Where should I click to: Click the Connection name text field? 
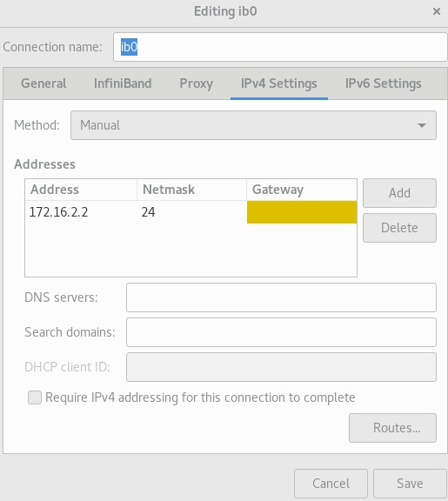[280, 47]
